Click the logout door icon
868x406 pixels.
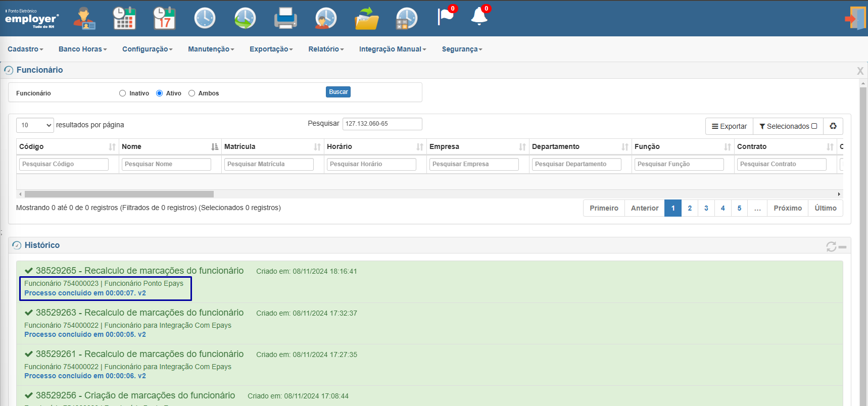click(x=855, y=19)
